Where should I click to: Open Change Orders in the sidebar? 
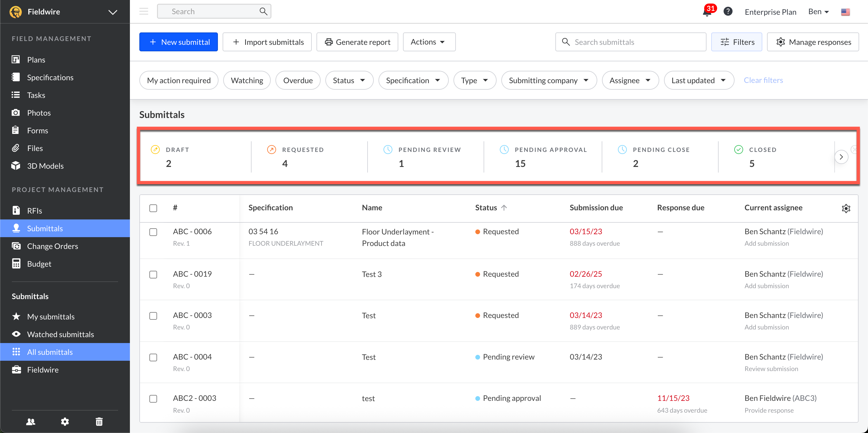click(53, 246)
